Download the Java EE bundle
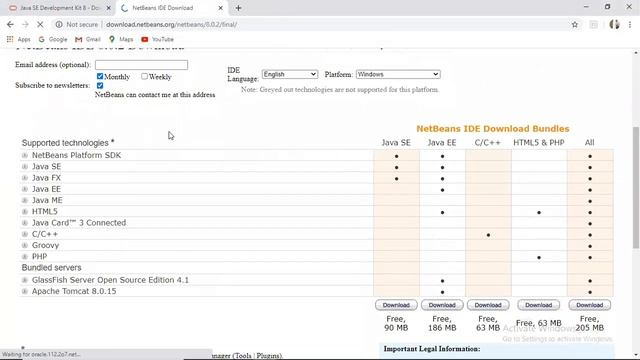Viewport: 640px width, 360px height. [442, 305]
